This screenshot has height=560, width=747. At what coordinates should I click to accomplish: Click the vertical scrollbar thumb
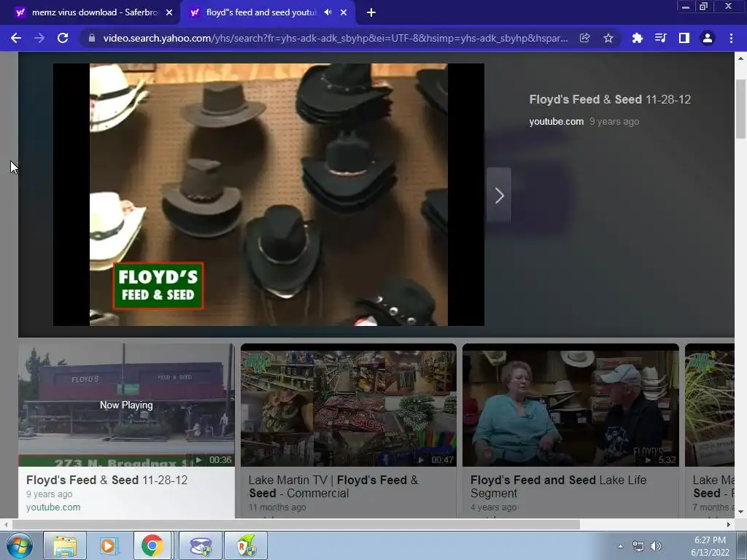click(740, 109)
